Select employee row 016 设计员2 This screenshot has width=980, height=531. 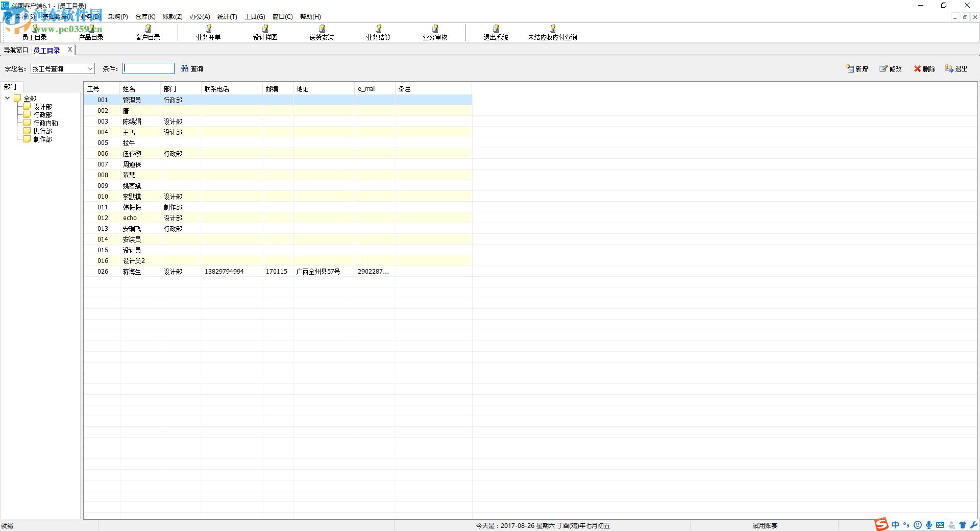click(278, 261)
